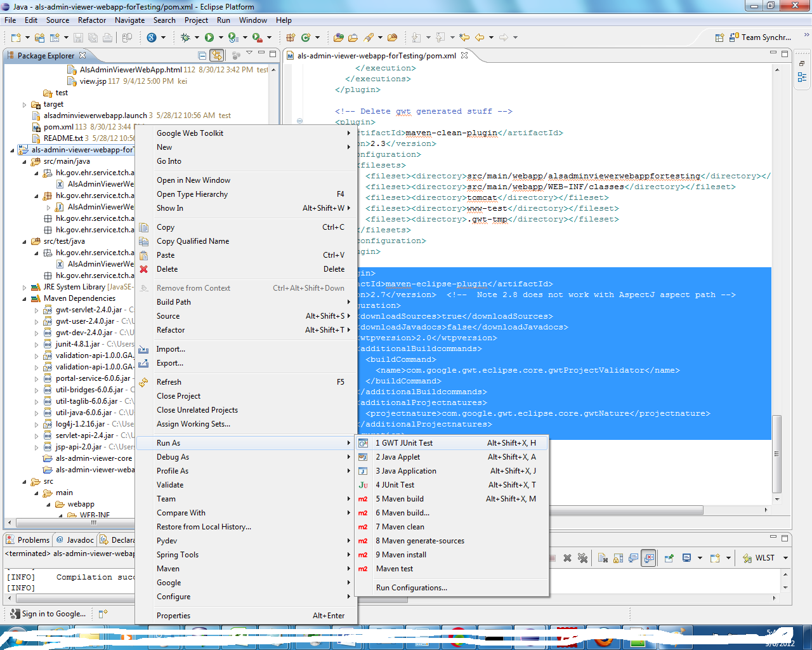
Task: Expand the JRE System Library node
Action: [x=25, y=288]
